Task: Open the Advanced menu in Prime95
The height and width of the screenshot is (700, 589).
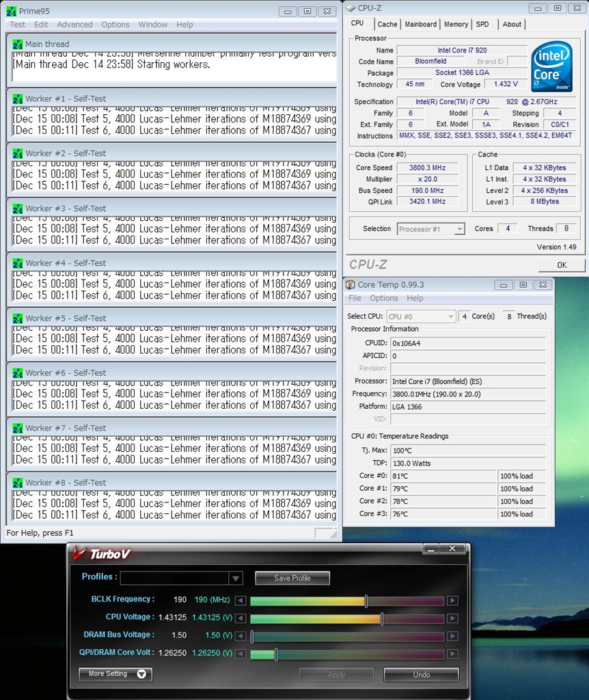Action: [x=74, y=25]
